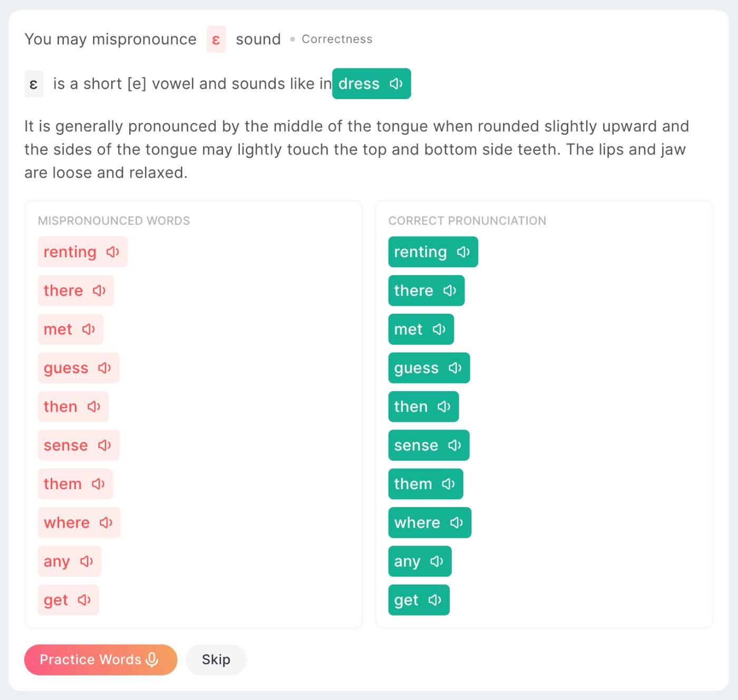The image size is (738, 700).
Task: Play mispronounced audio of where
Action: tap(106, 522)
